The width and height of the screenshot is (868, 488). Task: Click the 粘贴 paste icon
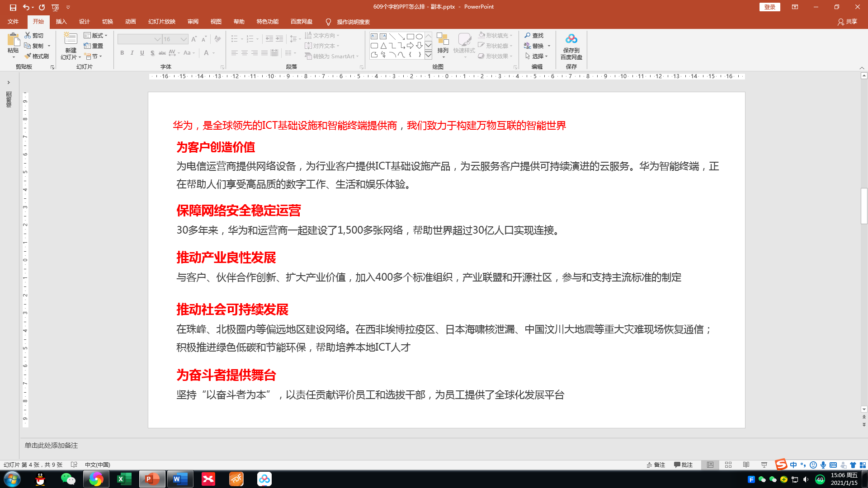(x=14, y=40)
